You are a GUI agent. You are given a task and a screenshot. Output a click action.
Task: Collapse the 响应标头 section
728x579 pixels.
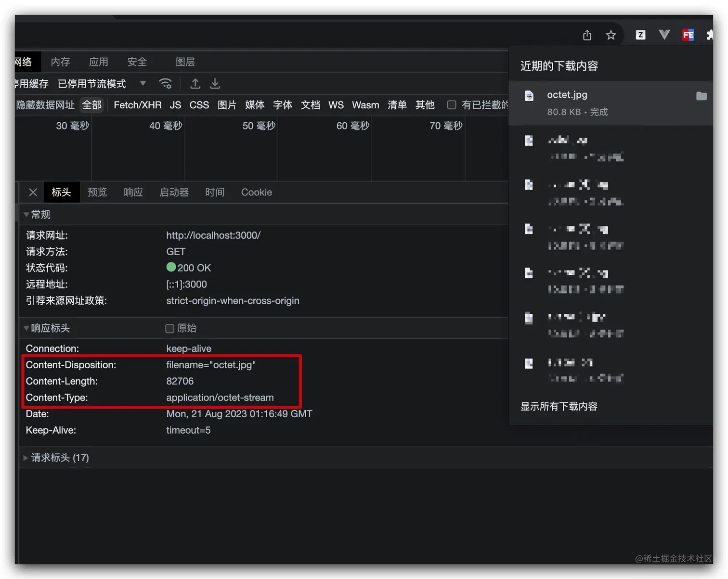pos(26,328)
